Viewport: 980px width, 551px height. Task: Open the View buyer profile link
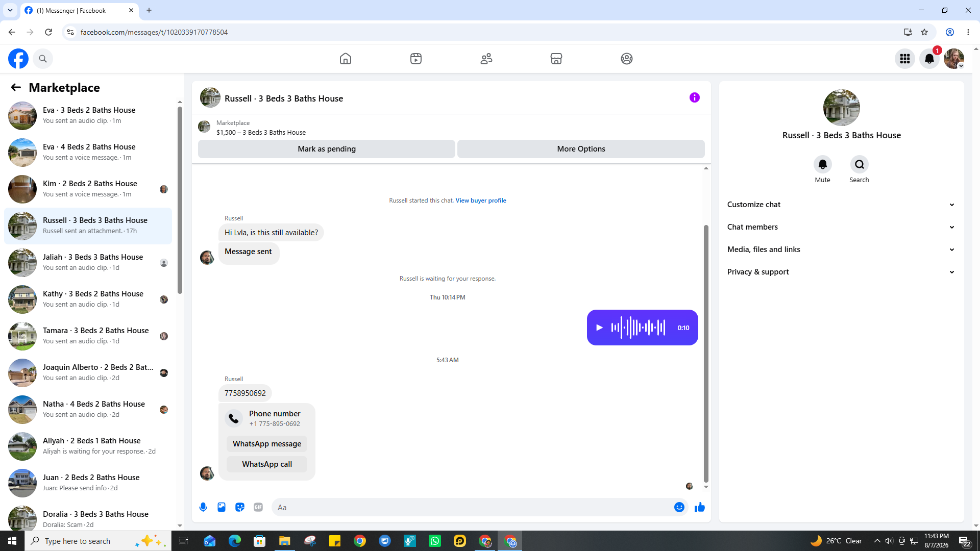[x=481, y=201]
